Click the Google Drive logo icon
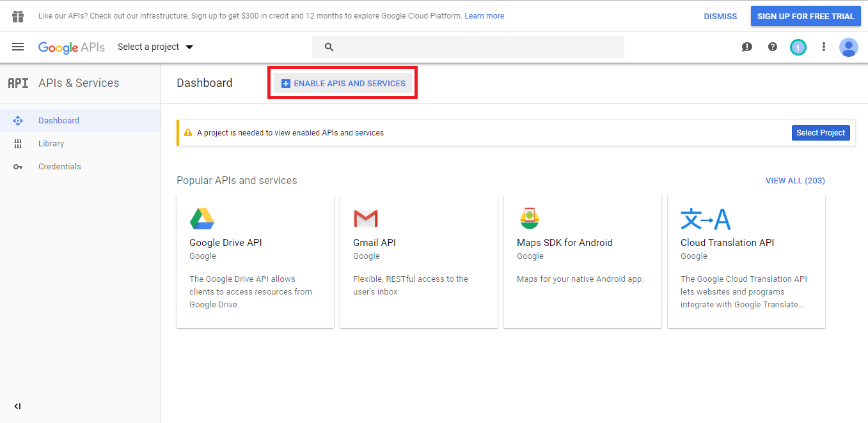Viewport: 868px width, 423px height. [202, 219]
